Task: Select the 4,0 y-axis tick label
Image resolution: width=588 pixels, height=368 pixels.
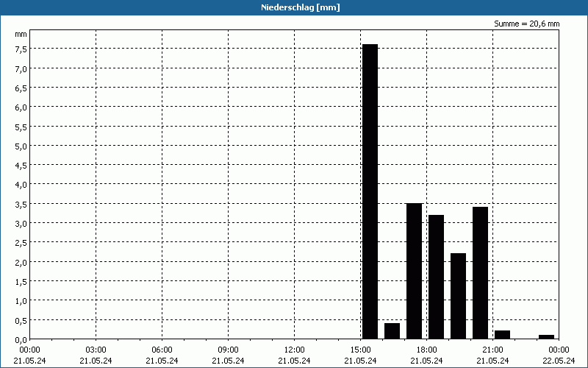Action: click(21, 185)
